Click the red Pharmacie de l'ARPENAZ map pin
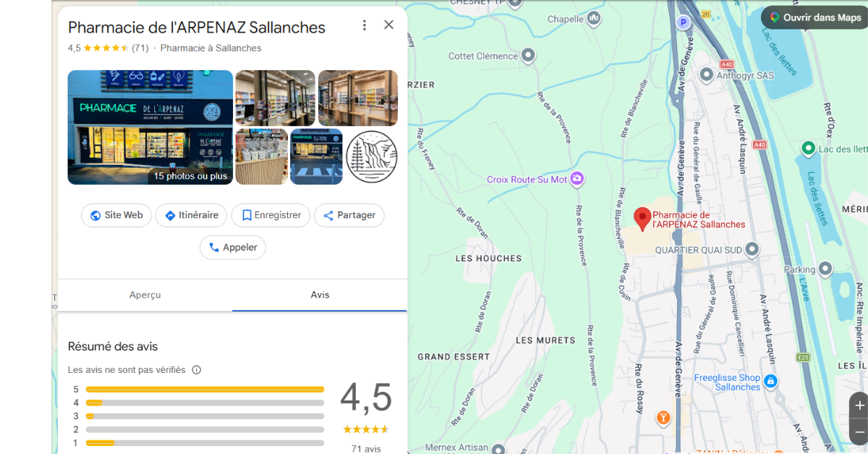Image resolution: width=868 pixels, height=454 pixels. point(642,218)
